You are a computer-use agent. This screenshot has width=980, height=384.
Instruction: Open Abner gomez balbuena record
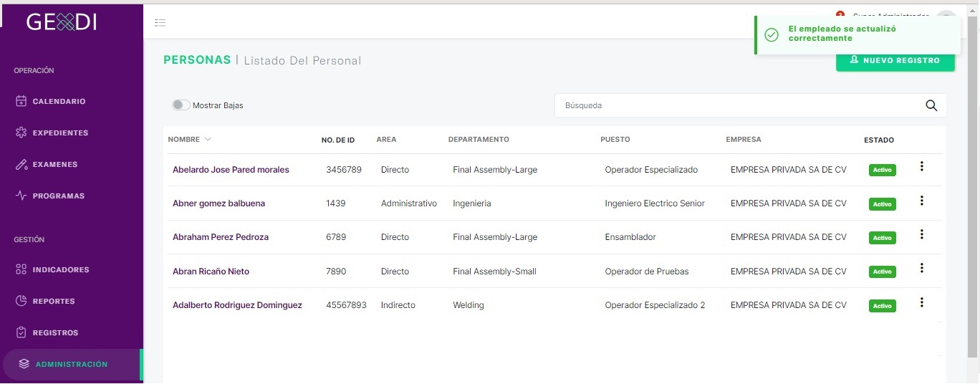(x=218, y=203)
